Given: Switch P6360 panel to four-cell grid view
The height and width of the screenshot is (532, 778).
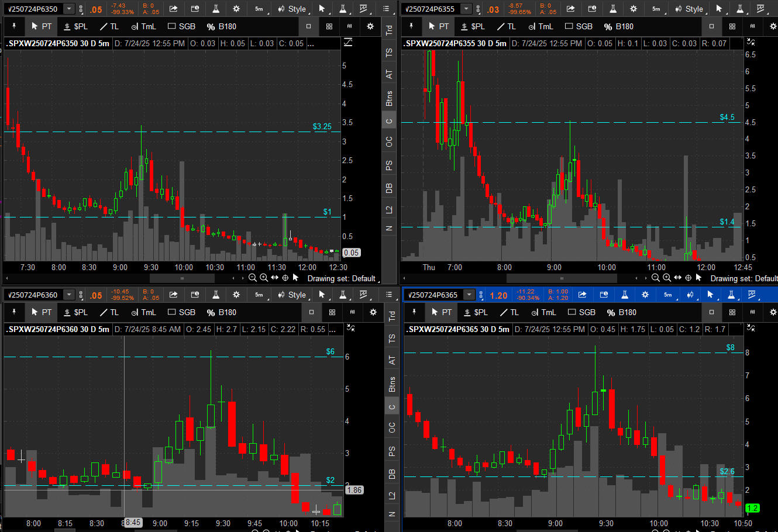Looking at the screenshot, I should click(x=332, y=312).
